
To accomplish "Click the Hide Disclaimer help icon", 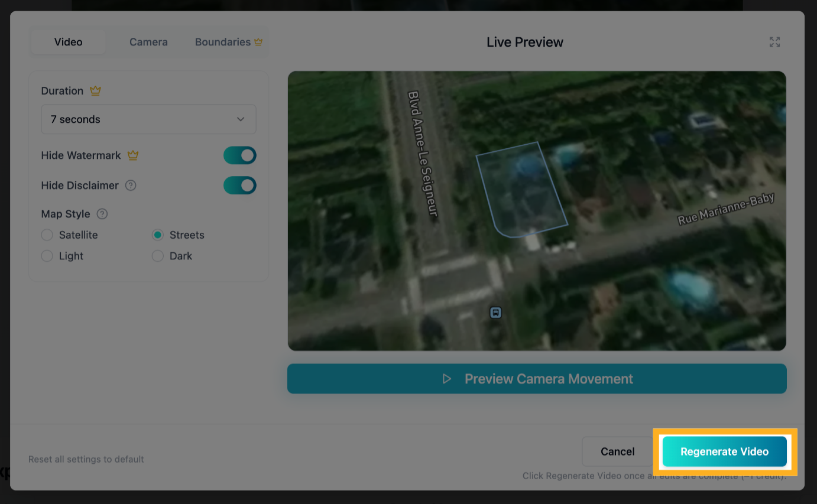I will pyautogui.click(x=131, y=186).
